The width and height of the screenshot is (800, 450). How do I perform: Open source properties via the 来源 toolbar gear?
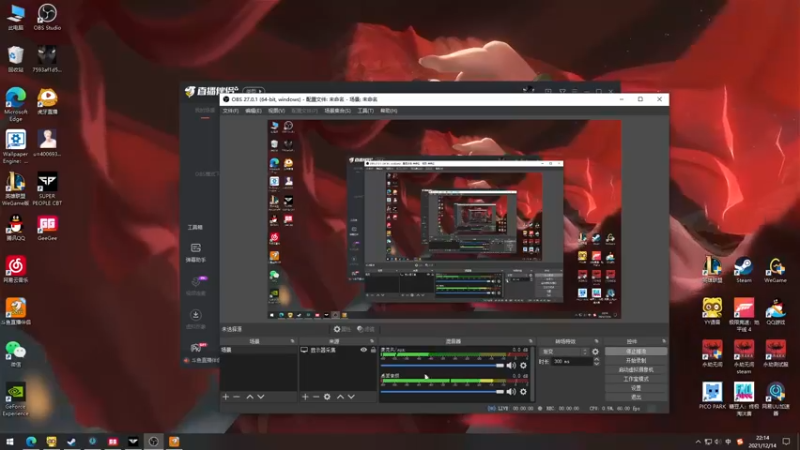(327, 396)
